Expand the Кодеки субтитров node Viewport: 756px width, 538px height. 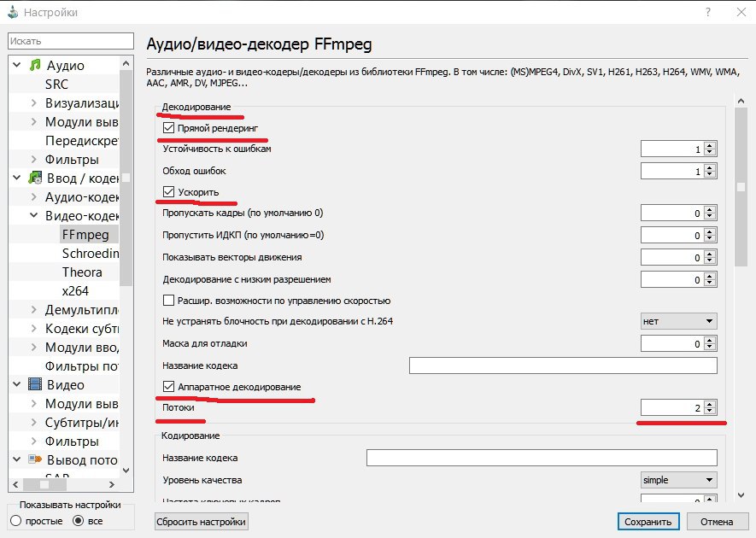[x=34, y=328]
